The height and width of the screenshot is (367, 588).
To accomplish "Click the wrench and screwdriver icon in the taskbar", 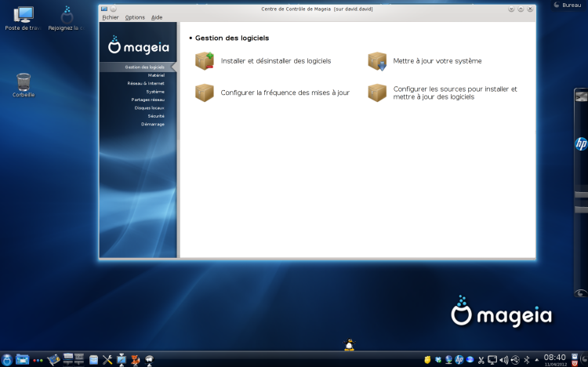I will [107, 360].
